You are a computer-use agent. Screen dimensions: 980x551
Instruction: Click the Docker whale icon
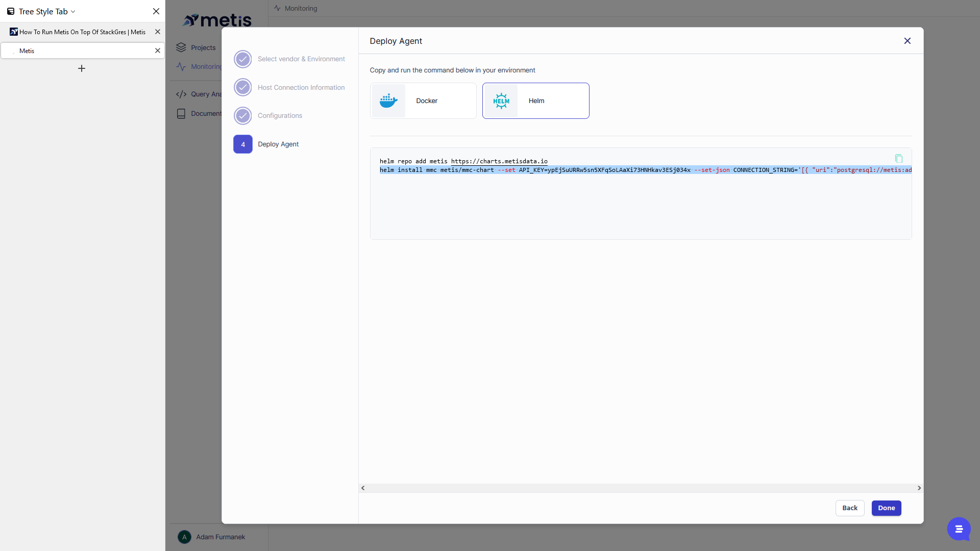(388, 101)
